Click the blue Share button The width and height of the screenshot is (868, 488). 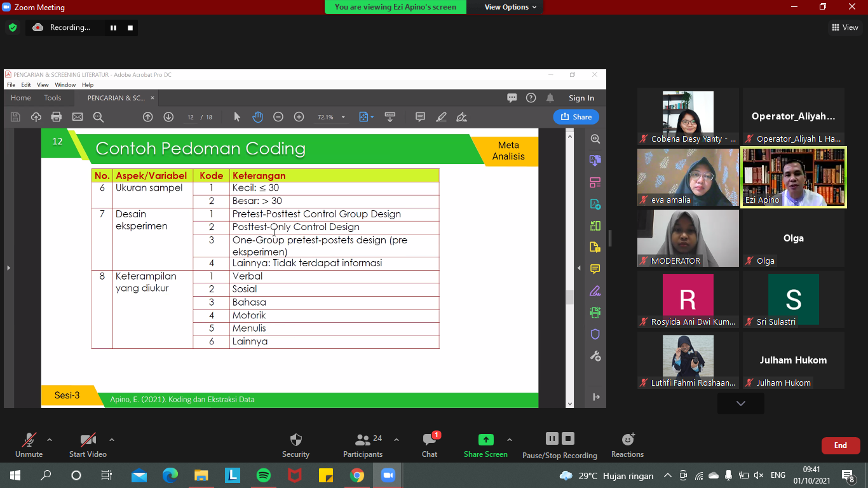coord(576,117)
